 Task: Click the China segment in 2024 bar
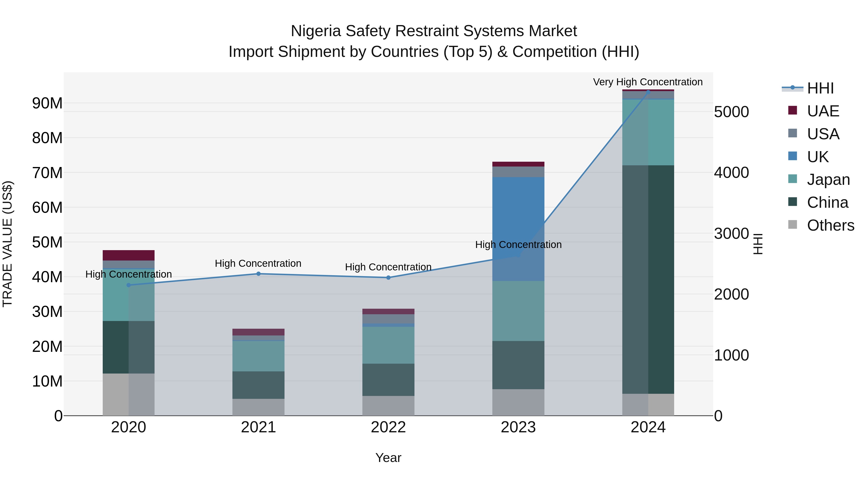(648, 280)
